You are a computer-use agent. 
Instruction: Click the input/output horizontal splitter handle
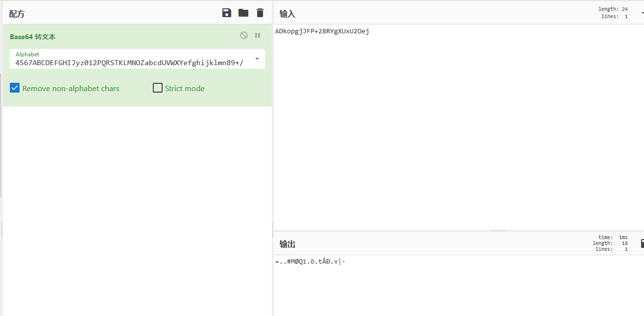(499, 230)
